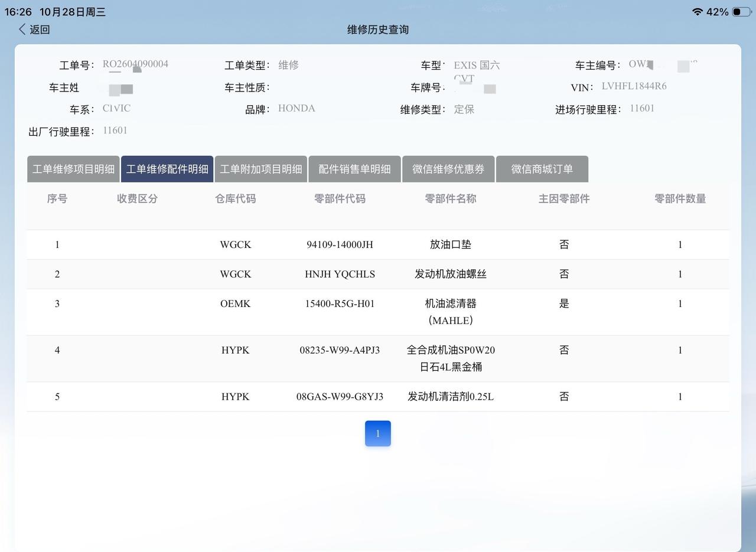Select part code 94109-14000JH
The image size is (756, 552).
pyautogui.click(x=340, y=244)
